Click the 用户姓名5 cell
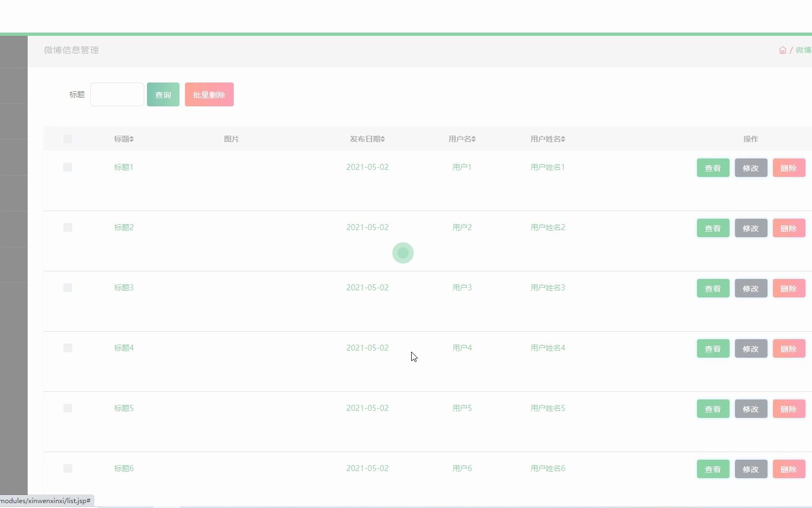Viewport: 812px width, 508px height. coord(548,408)
